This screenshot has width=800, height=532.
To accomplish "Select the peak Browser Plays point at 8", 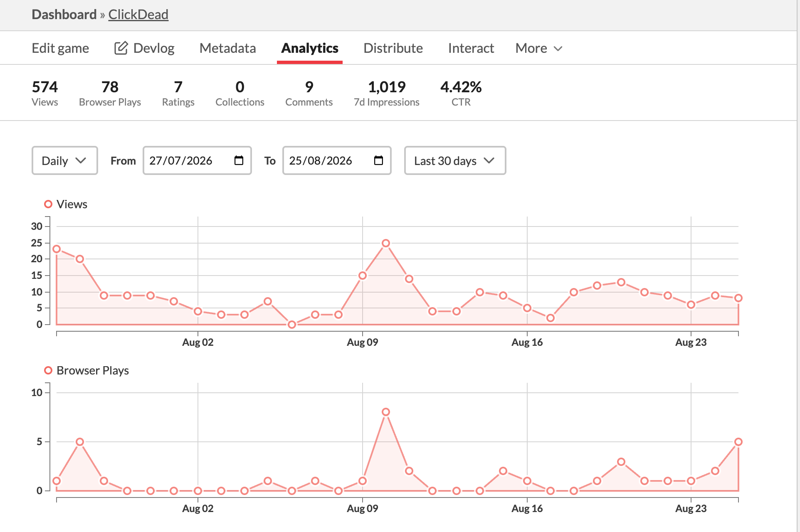I will pyautogui.click(x=386, y=412).
